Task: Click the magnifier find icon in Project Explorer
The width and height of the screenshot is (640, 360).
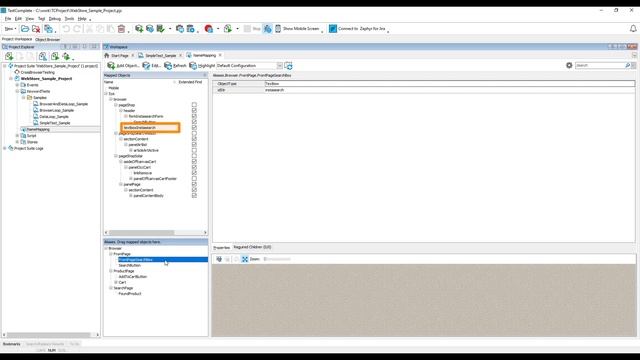Action: 43,56
